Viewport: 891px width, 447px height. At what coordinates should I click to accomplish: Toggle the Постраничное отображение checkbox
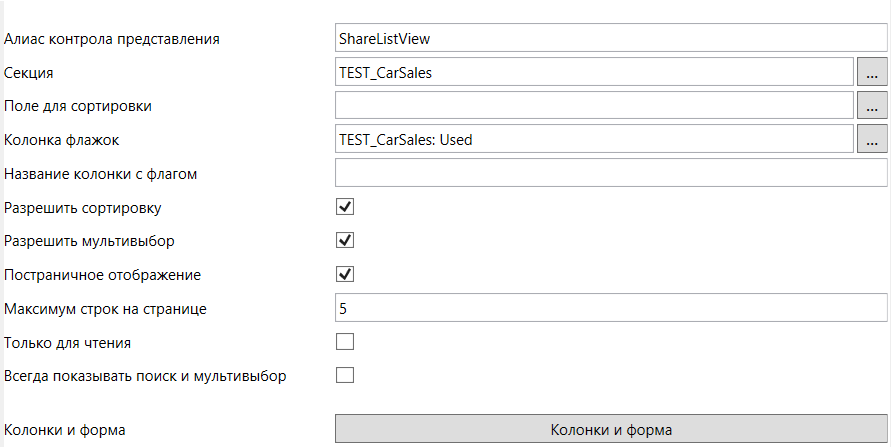[x=345, y=274]
